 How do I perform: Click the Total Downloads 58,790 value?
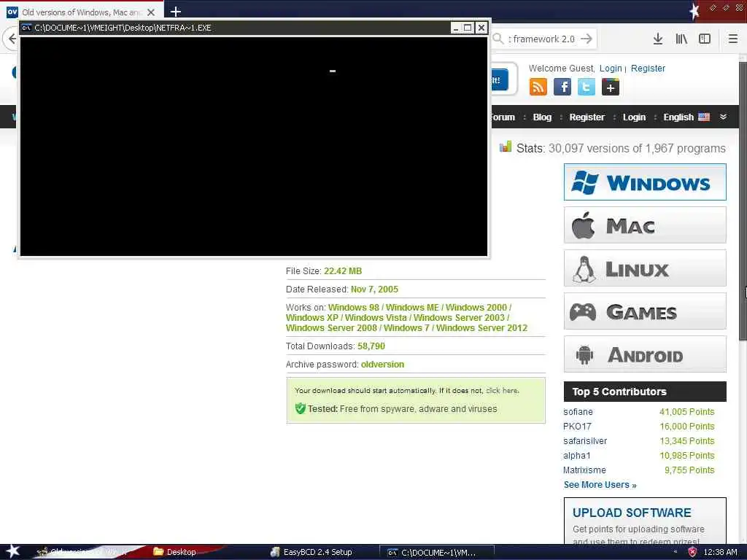[371, 346]
